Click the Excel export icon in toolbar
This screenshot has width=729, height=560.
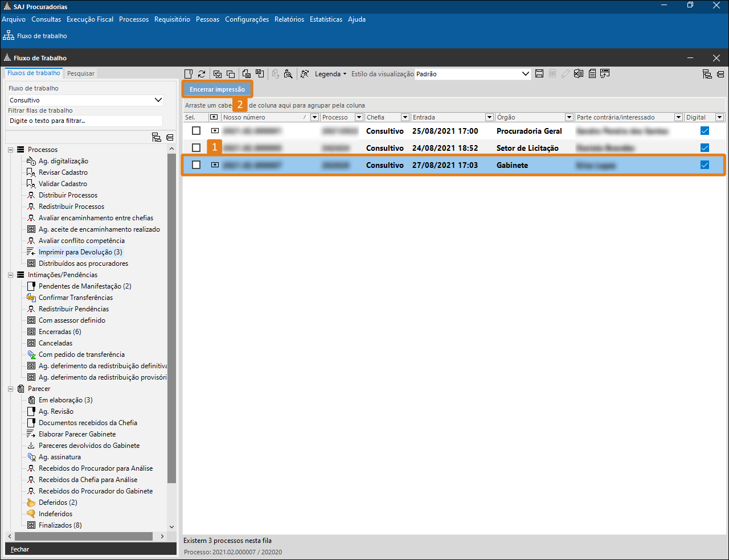(x=579, y=74)
